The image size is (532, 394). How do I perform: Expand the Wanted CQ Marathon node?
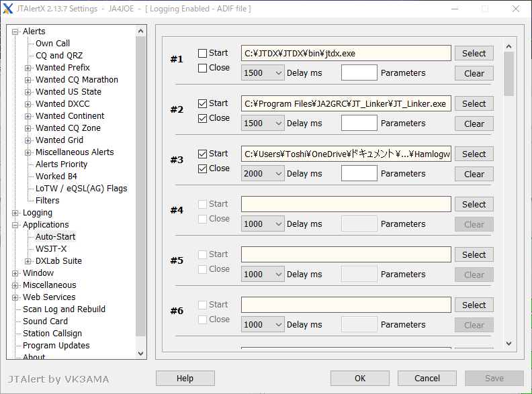pyautogui.click(x=28, y=80)
